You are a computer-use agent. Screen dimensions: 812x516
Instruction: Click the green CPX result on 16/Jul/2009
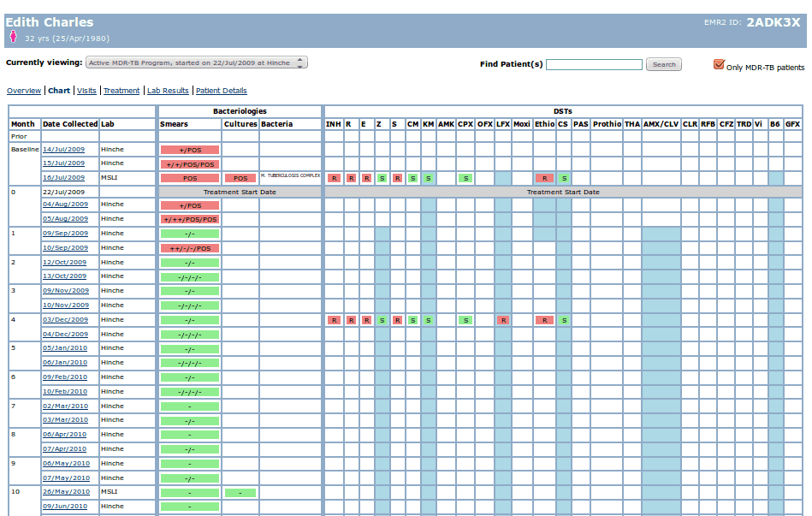(465, 179)
